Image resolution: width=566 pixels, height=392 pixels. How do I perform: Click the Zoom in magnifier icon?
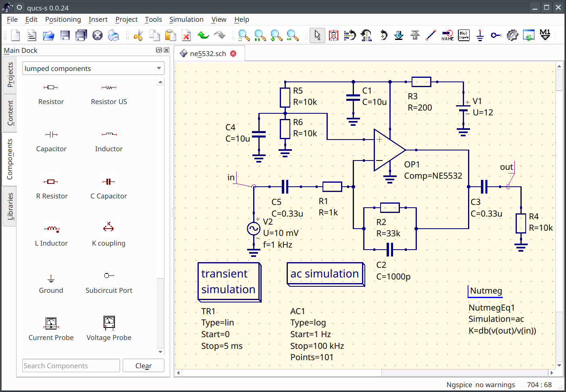276,35
